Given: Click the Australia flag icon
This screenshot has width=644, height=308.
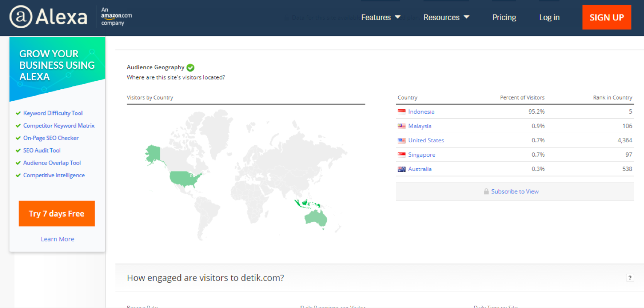Looking at the screenshot, I should (401, 169).
